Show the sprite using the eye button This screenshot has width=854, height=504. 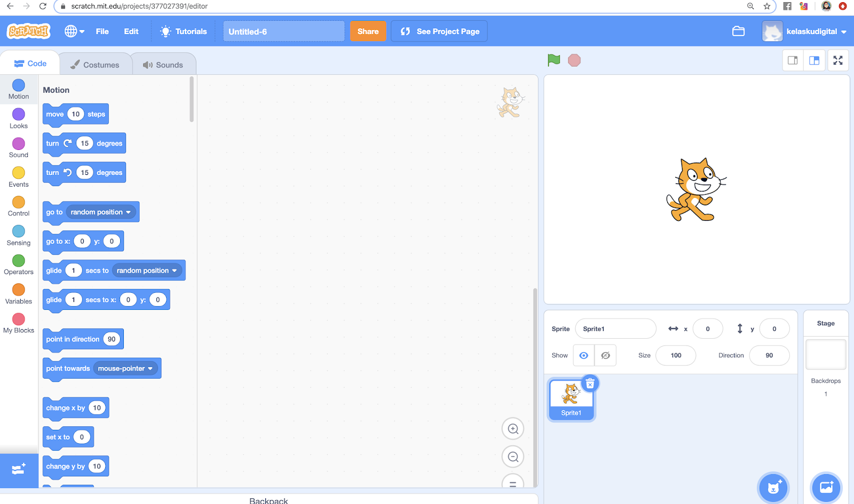pos(584,355)
